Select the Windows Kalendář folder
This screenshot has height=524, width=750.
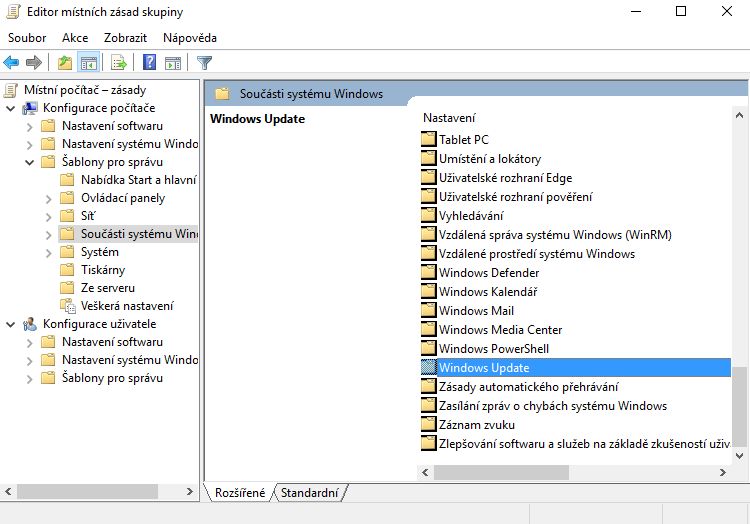(488, 292)
